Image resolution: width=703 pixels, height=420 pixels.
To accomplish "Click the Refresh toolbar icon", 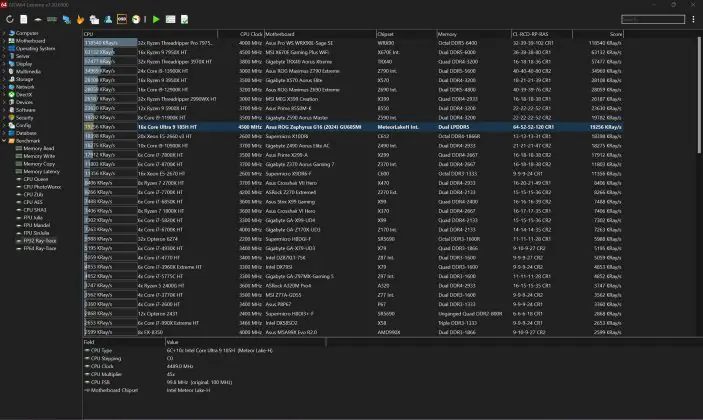I will point(10,19).
